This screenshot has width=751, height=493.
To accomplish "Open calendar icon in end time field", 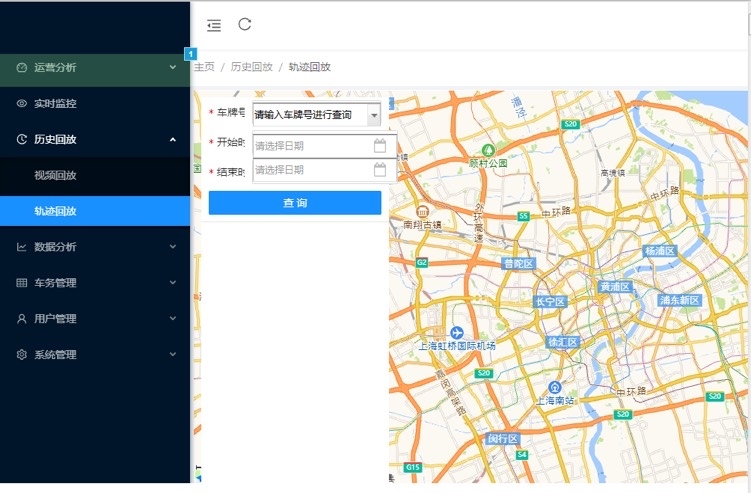I will pos(380,170).
